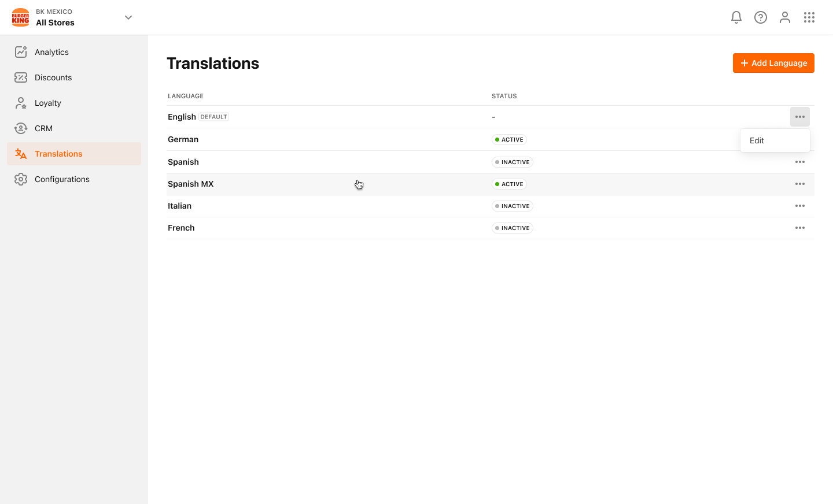Go to CRM section

74,128
